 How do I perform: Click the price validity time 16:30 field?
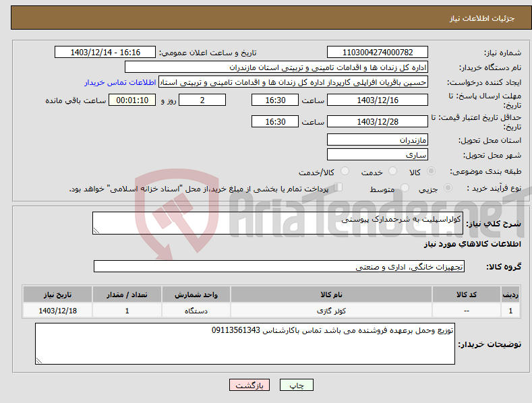[x=275, y=121]
